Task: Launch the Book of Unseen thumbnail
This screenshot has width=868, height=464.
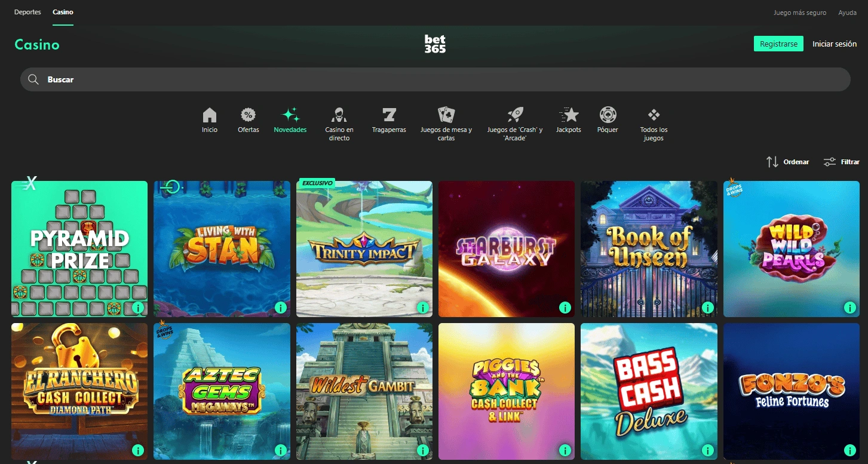Action: coord(649,249)
